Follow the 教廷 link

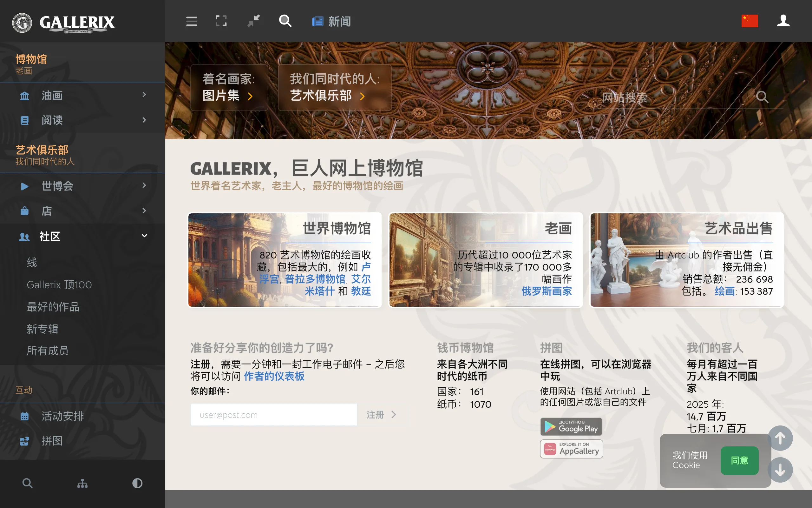(x=361, y=291)
